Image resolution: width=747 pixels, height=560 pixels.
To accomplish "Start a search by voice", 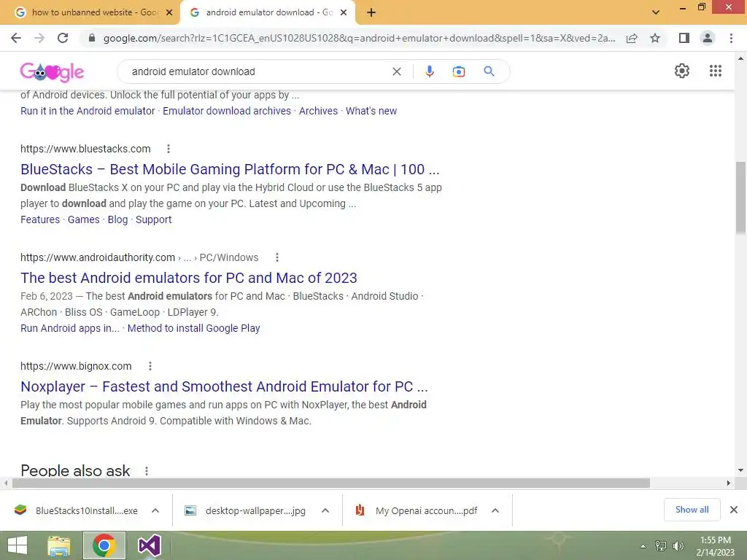I will point(429,71).
